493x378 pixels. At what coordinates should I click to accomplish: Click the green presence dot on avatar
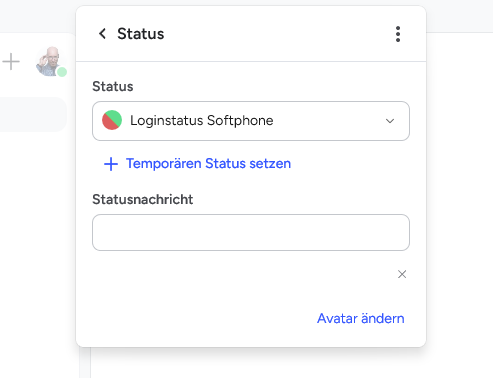click(x=62, y=72)
